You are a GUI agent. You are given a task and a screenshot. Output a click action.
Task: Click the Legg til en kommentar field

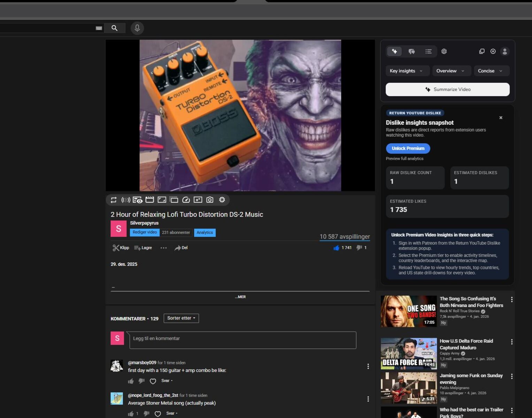pyautogui.click(x=243, y=340)
